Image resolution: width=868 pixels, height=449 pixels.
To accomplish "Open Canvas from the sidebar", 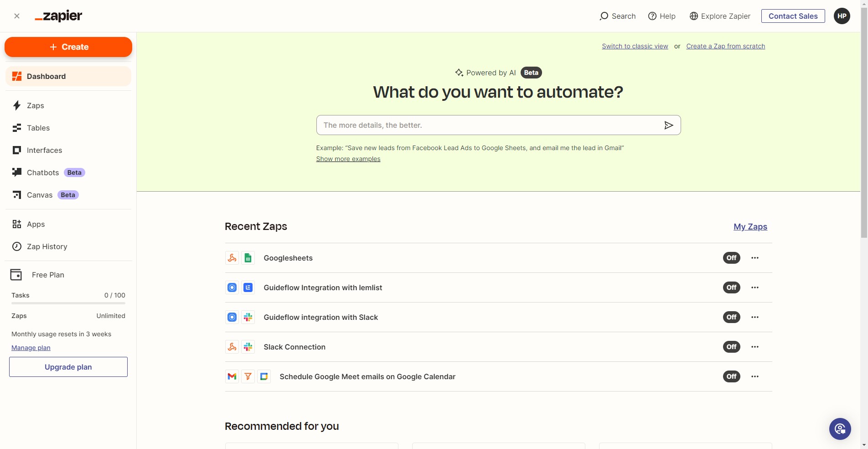I will [x=40, y=195].
